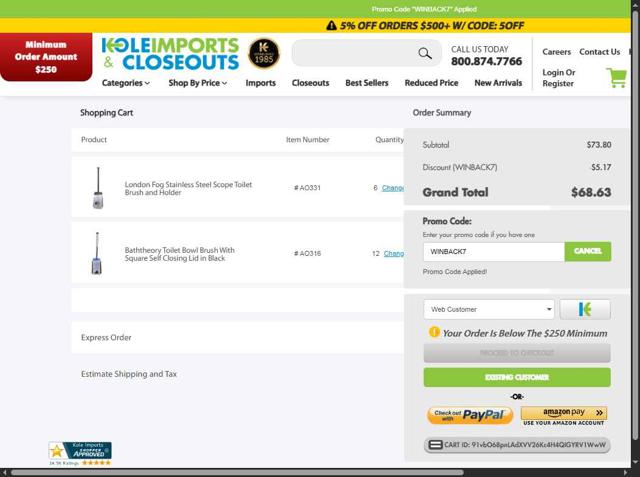Click the Shopper Approved ratings badge

coord(80,453)
